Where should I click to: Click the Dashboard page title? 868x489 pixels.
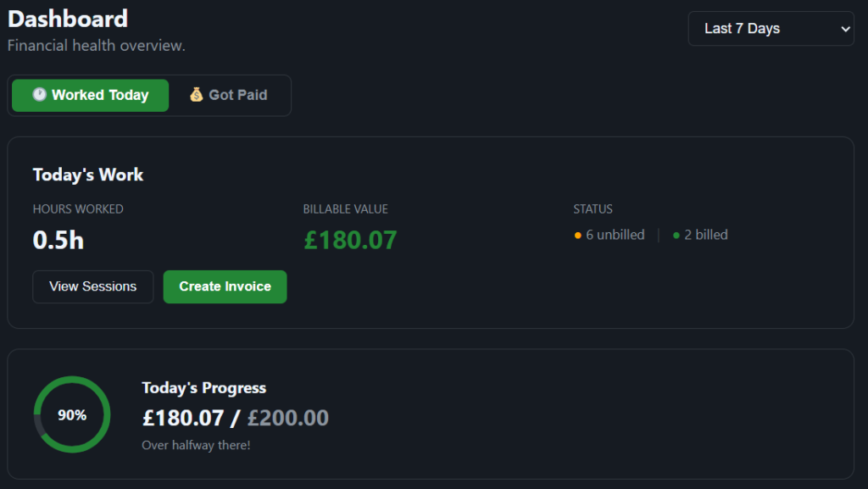click(68, 18)
